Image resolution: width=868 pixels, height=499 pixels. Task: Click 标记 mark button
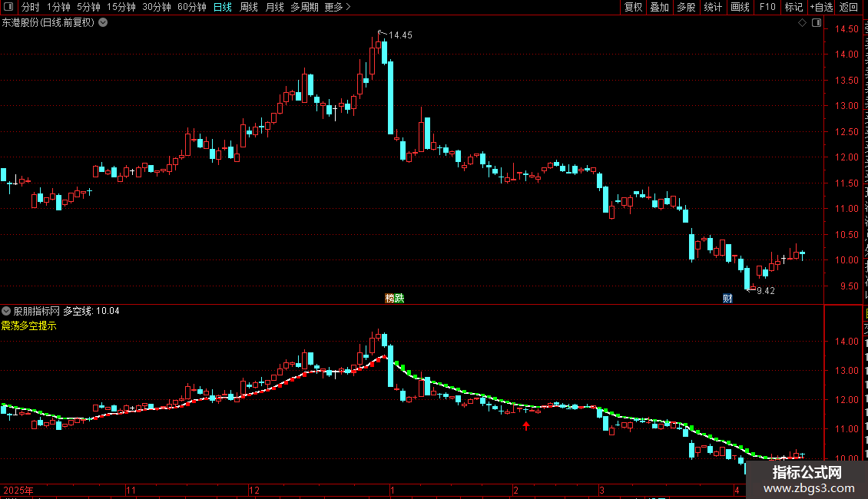pos(793,7)
